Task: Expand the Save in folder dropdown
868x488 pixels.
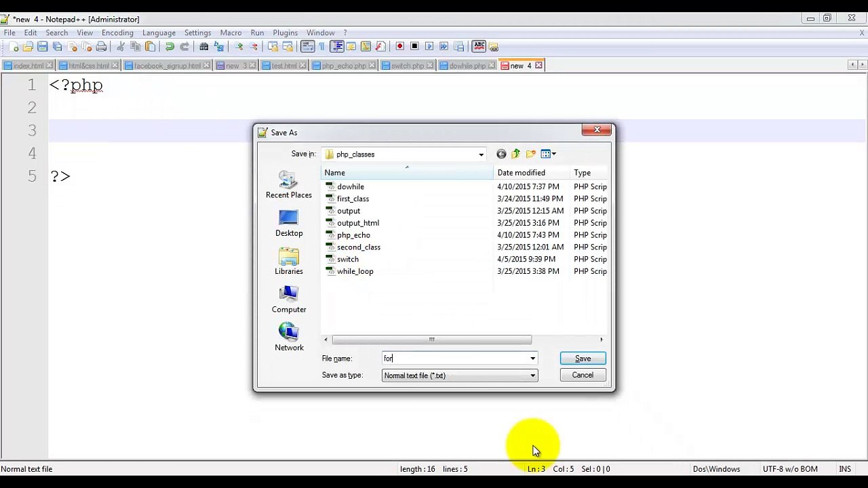Action: [x=481, y=155]
